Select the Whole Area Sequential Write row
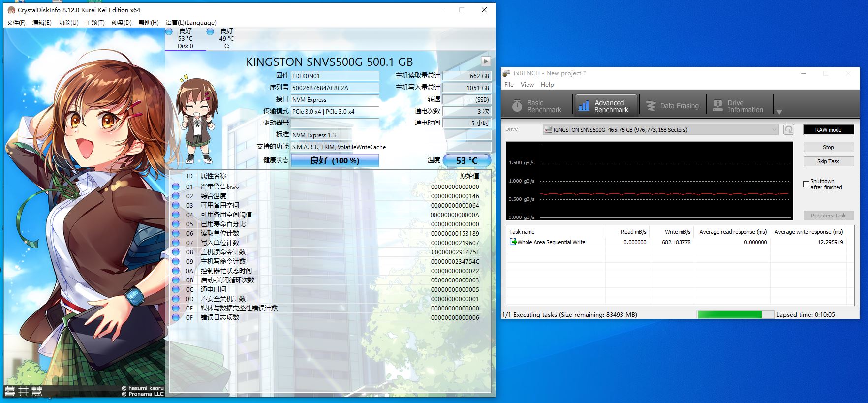 (677, 242)
